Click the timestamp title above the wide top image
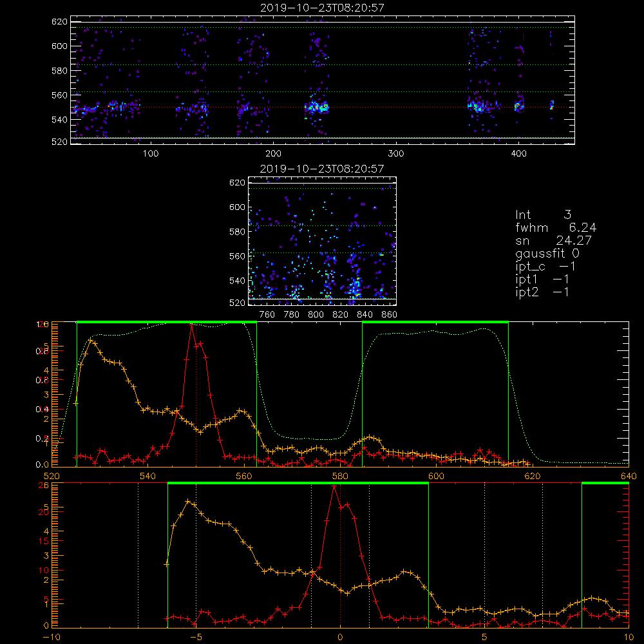644x644 pixels. (323, 8)
